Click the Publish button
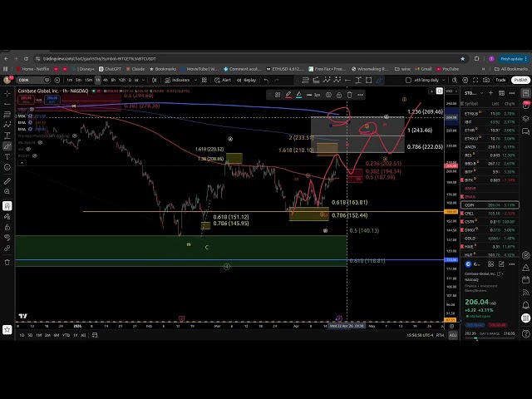 point(521,80)
